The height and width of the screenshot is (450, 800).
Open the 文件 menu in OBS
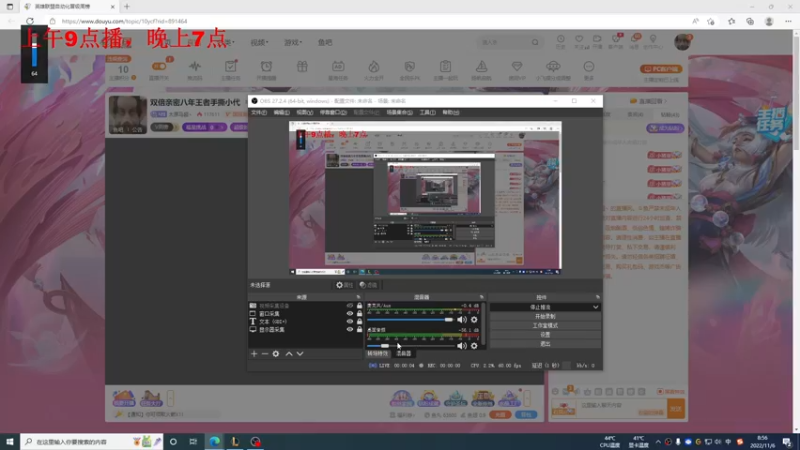coord(259,112)
